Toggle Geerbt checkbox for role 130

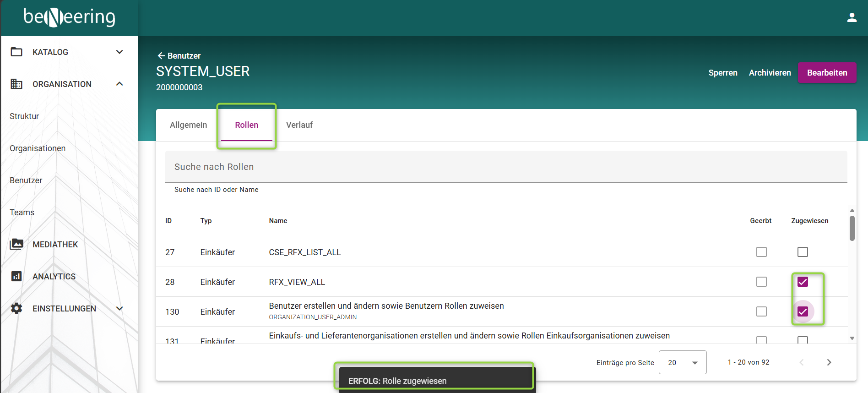[761, 311]
